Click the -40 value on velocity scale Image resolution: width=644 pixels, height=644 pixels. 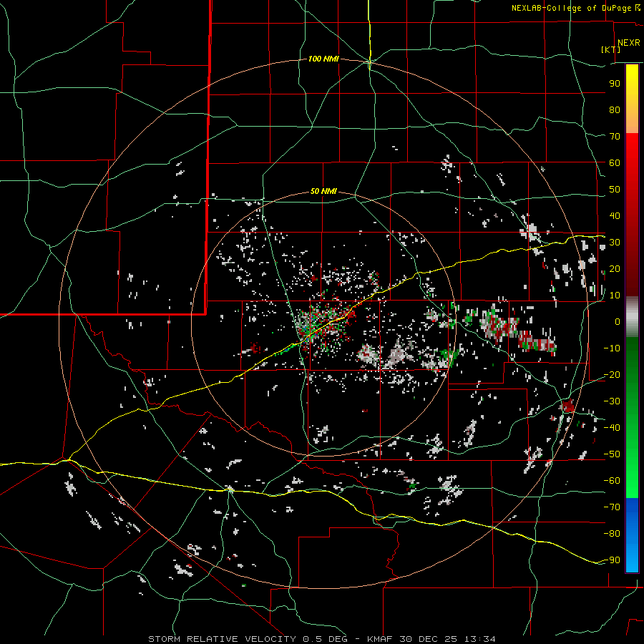tap(612, 428)
